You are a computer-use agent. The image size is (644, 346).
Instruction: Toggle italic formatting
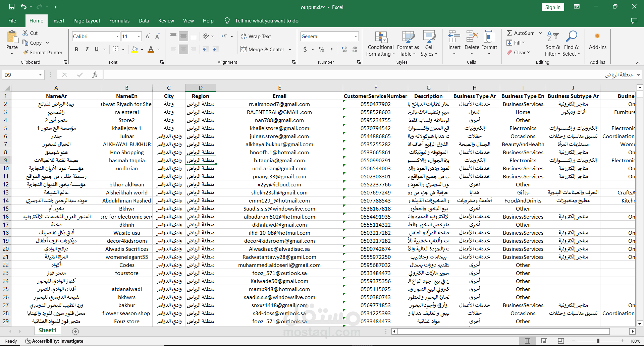coord(87,49)
